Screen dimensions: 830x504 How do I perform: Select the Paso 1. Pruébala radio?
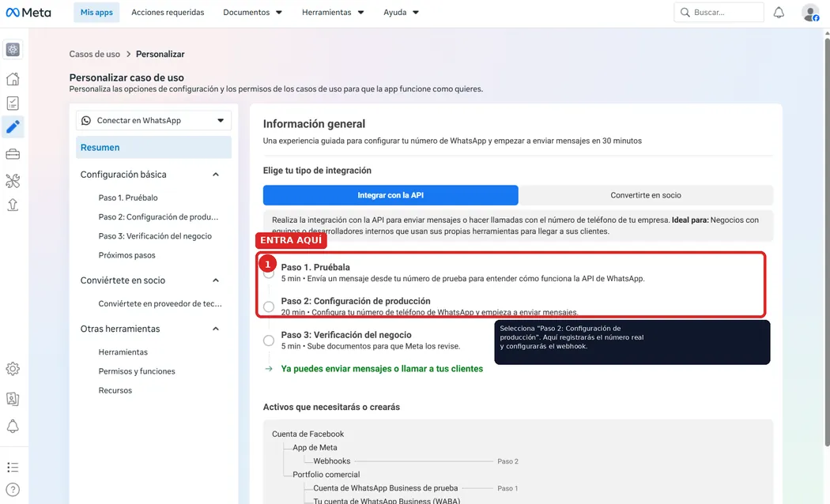point(269,273)
